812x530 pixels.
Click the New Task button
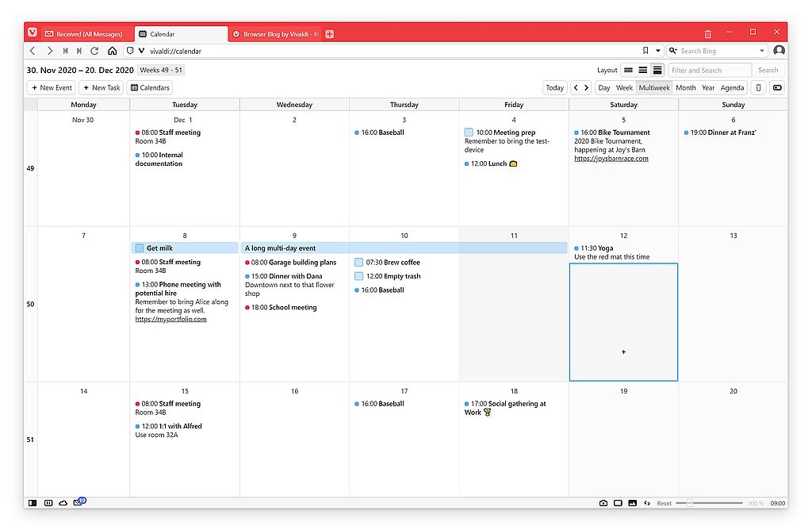(x=101, y=87)
